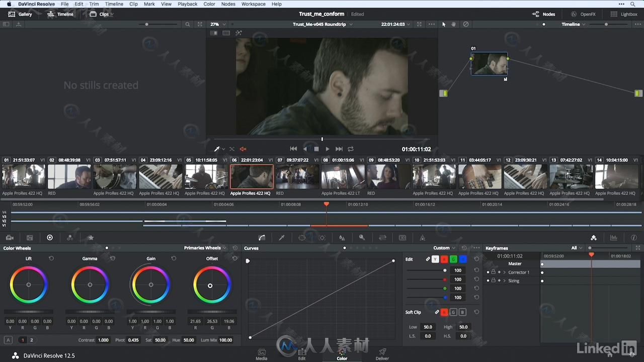Open the Key palette icon

pos(362,238)
